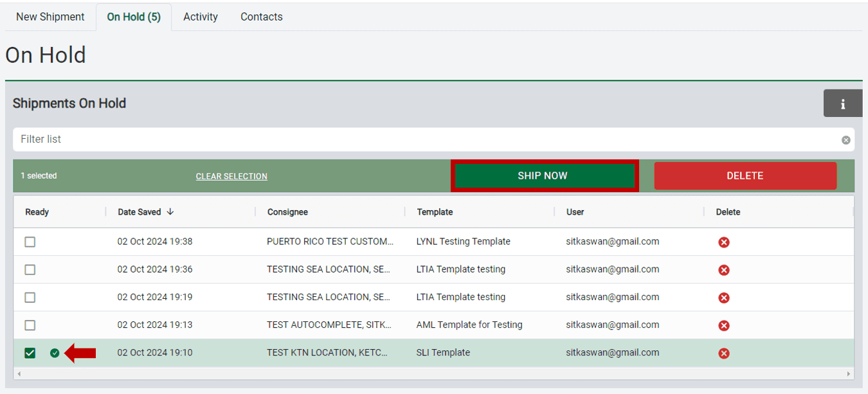Delete the PUERTO RICO TEST CUSTOM shipment
868x394 pixels.
click(724, 241)
